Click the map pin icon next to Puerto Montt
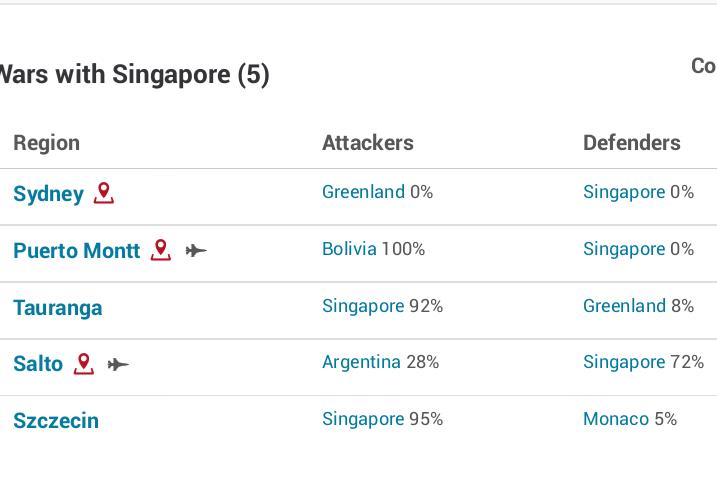The height and width of the screenshot is (500, 717). [x=161, y=250]
